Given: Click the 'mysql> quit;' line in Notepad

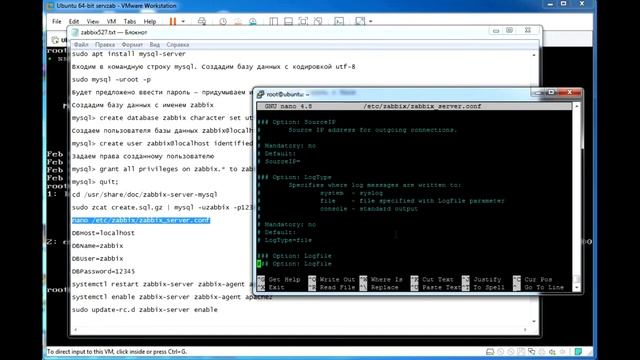Looking at the screenshot, I should (x=95, y=182).
